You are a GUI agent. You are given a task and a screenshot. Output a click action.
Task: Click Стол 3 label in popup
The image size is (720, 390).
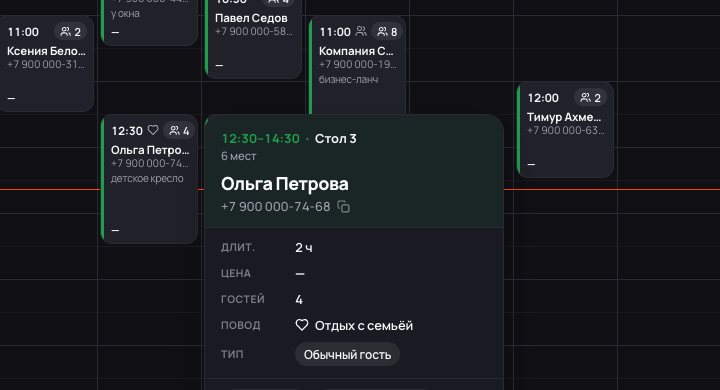[336, 139]
